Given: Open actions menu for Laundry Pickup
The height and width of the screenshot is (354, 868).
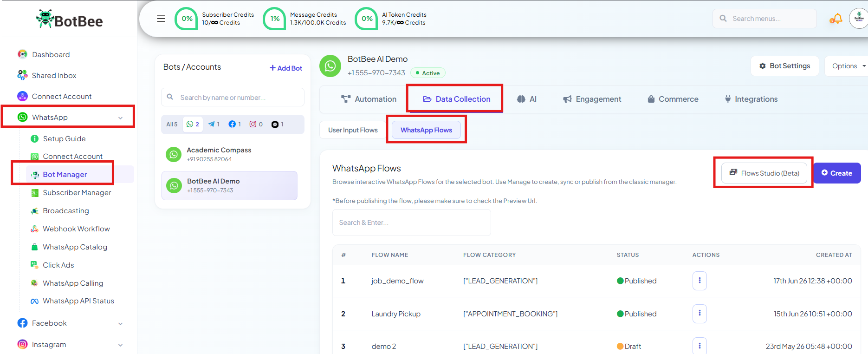Looking at the screenshot, I should [x=700, y=314].
